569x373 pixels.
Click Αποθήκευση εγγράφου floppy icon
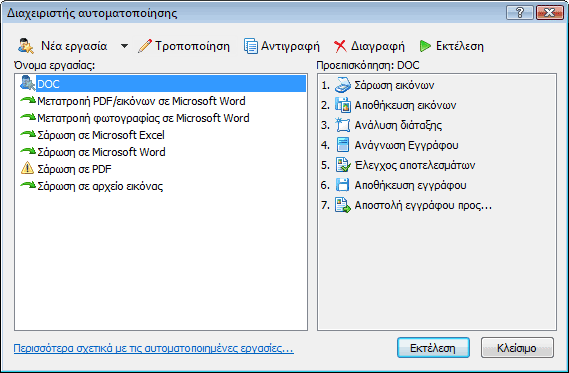pos(343,185)
